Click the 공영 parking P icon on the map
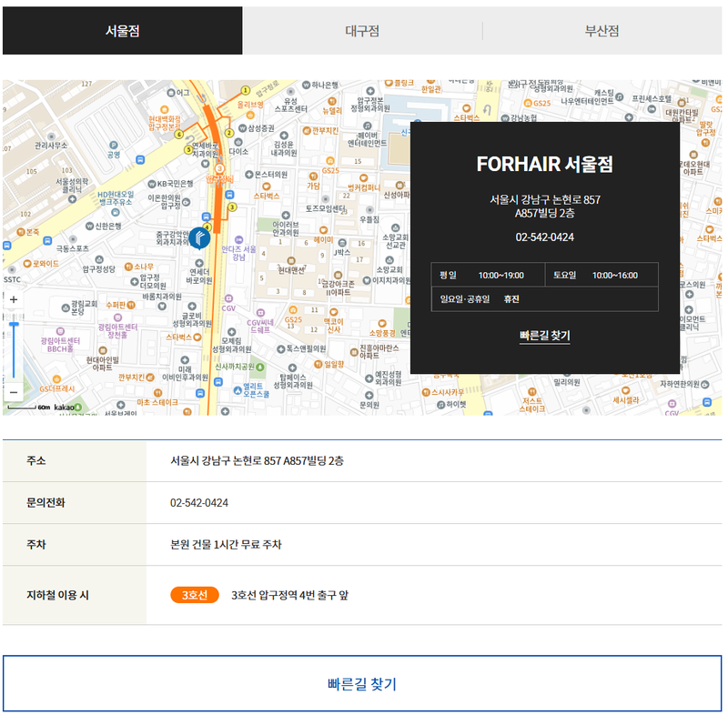The image size is (728, 715). [x=114, y=146]
